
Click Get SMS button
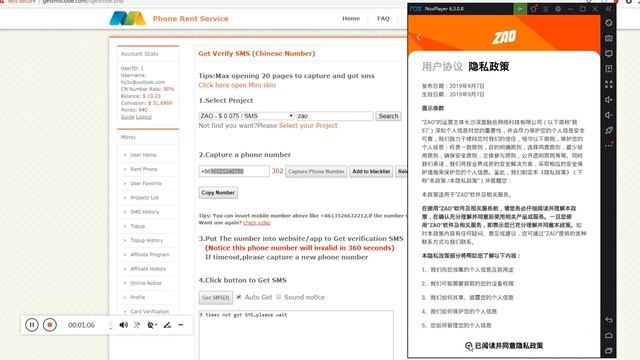coord(216,298)
